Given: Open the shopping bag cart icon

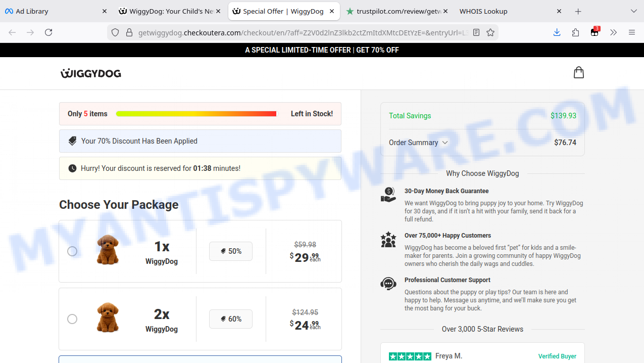Looking at the screenshot, I should [x=578, y=73].
